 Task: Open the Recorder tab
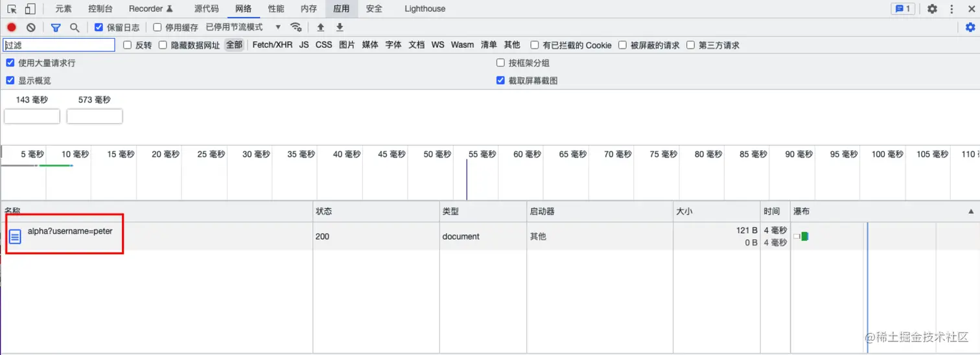click(151, 9)
